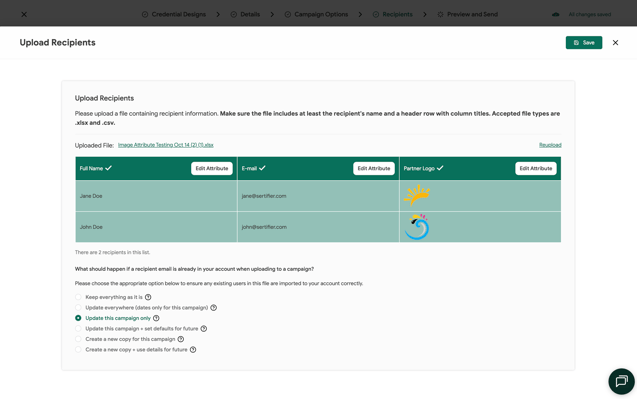
Task: Click chevron after Credential Designs step
Action: tap(218, 14)
